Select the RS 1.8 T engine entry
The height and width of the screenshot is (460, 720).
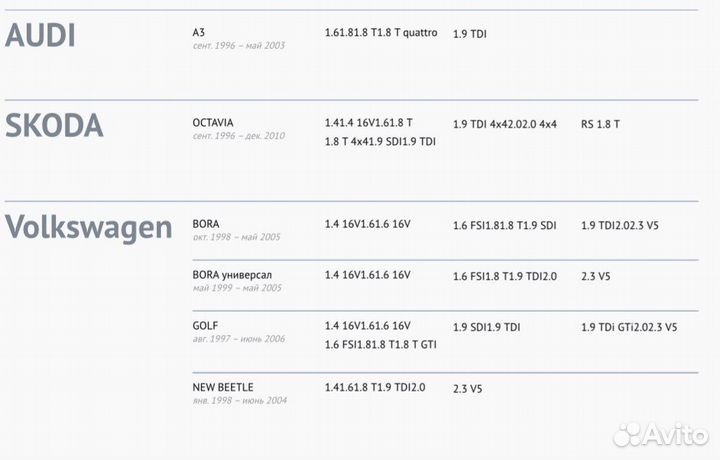pyautogui.click(x=600, y=125)
